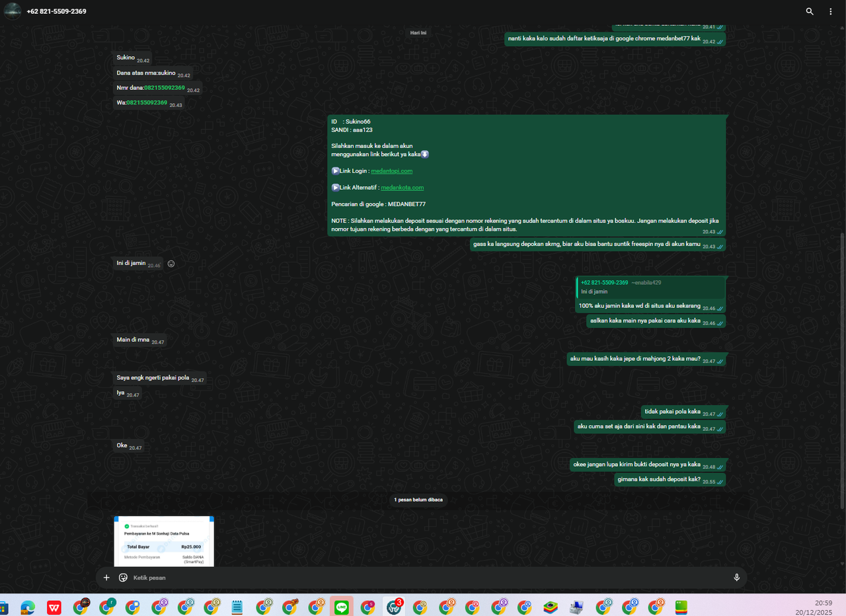
Task: Open the emoji and sticker picker
Action: pyautogui.click(x=123, y=578)
